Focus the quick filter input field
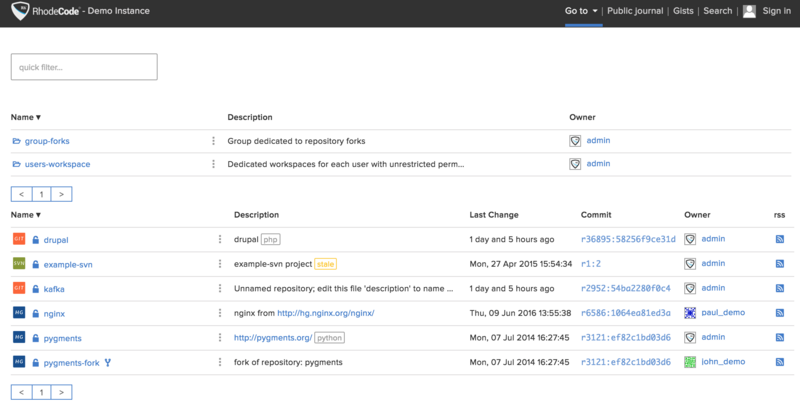 pos(84,67)
